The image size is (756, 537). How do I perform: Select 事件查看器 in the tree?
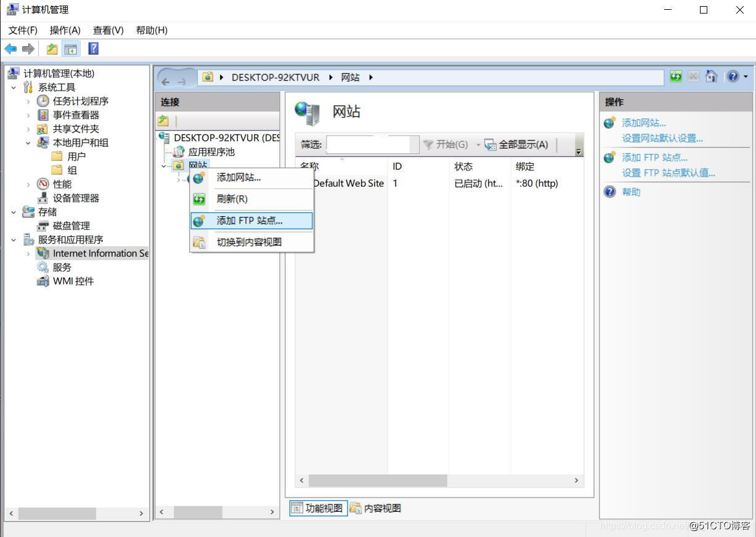[x=76, y=115]
